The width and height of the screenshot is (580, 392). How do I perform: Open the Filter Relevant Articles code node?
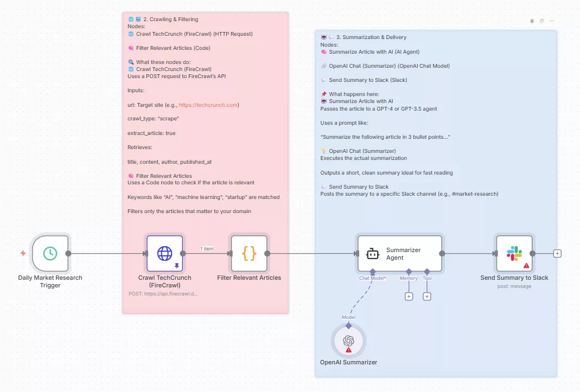click(x=249, y=253)
